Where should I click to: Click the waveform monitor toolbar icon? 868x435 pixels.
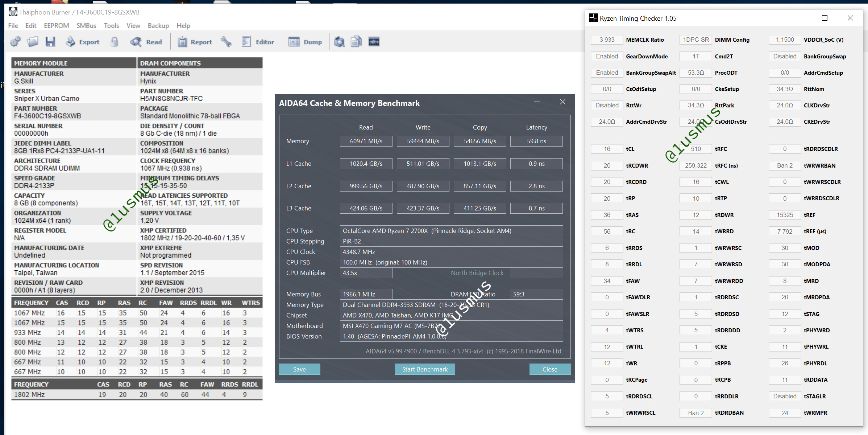pos(374,42)
